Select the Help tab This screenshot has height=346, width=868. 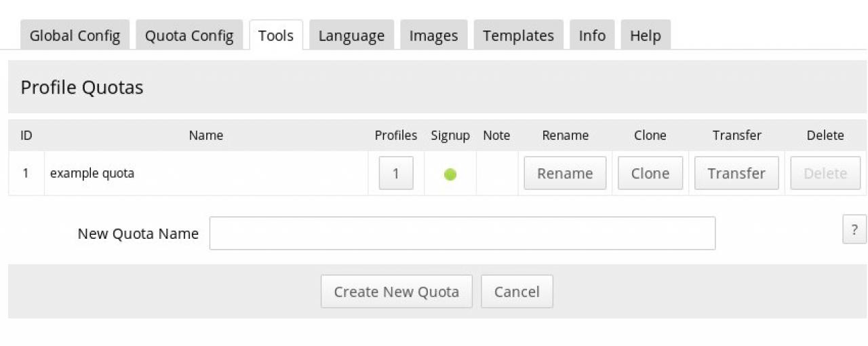(x=645, y=35)
